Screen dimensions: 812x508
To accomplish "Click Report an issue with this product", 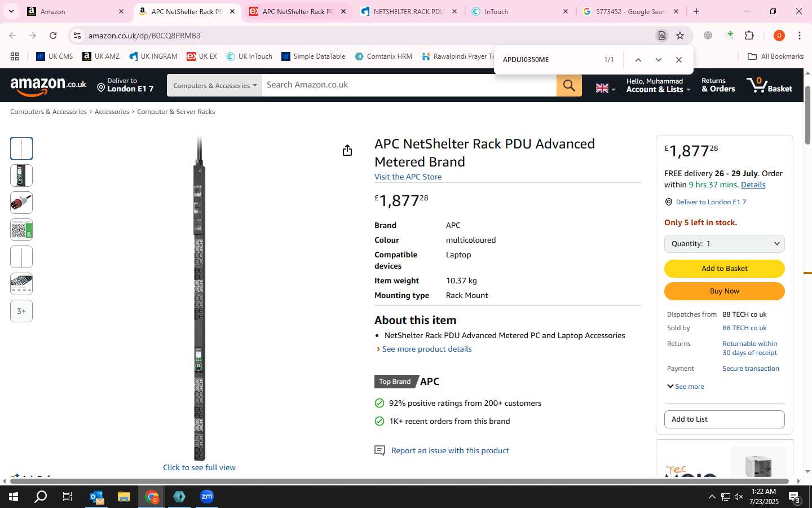I will pyautogui.click(x=450, y=450).
